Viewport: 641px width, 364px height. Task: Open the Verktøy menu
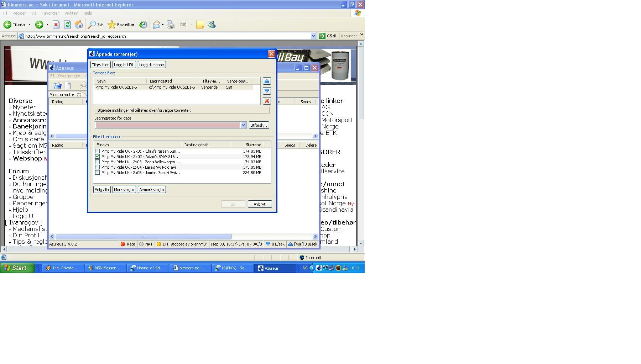coord(71,13)
